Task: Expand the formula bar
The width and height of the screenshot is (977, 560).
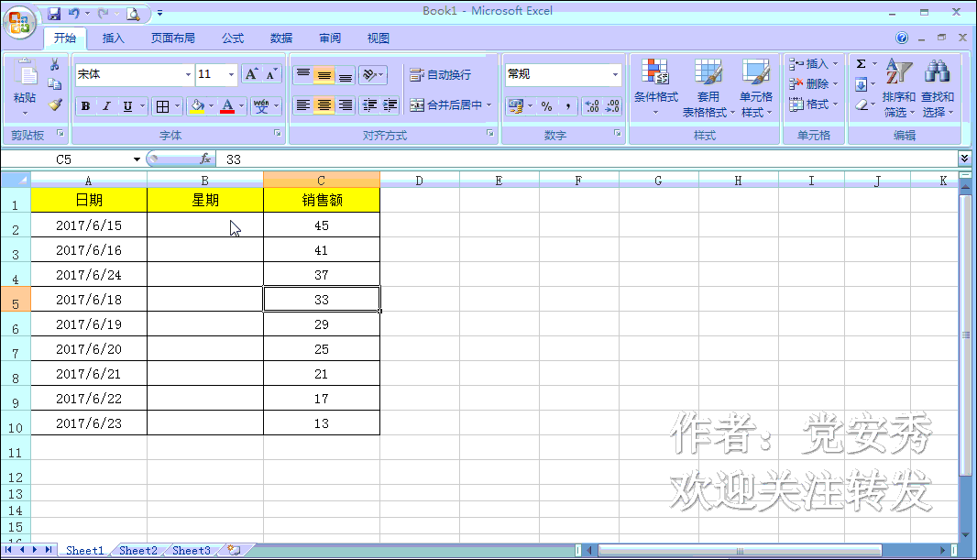Action: [x=964, y=159]
